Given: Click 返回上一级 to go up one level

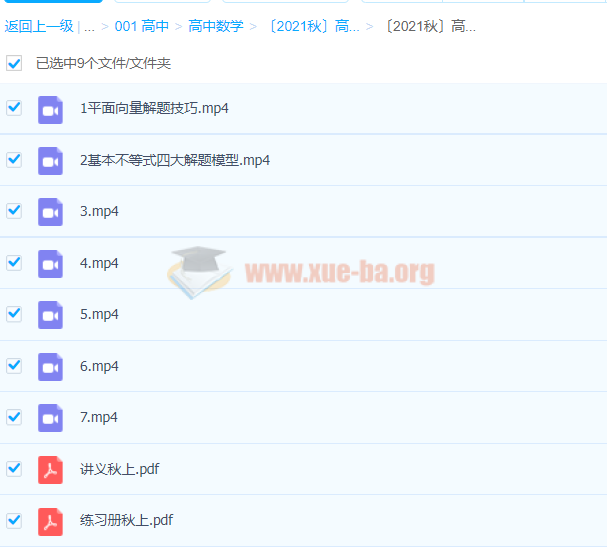Looking at the screenshot, I should click(x=38, y=27).
